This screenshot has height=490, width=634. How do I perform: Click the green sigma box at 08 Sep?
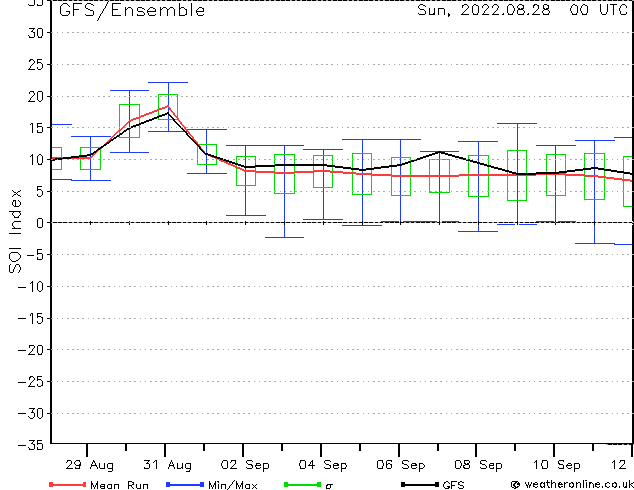(x=478, y=176)
